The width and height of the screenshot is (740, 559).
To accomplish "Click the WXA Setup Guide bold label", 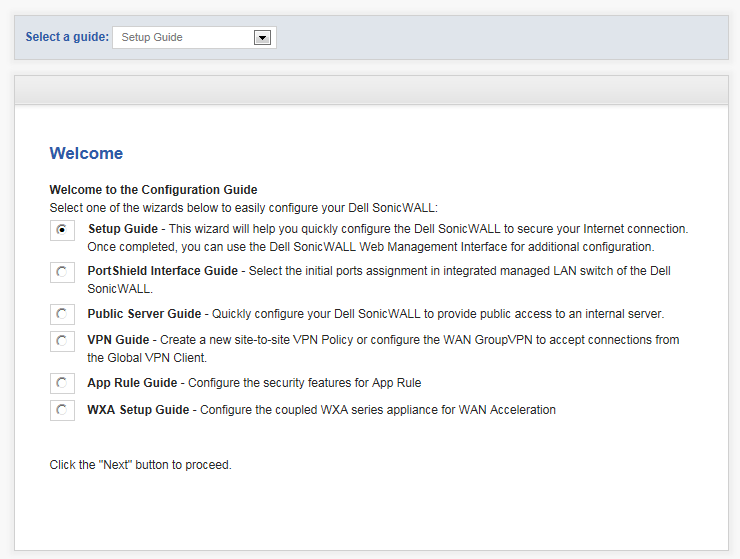I will click(x=138, y=410).
